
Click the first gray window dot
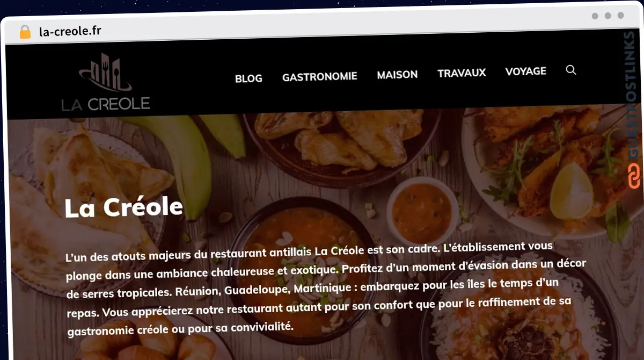pyautogui.click(x=595, y=16)
